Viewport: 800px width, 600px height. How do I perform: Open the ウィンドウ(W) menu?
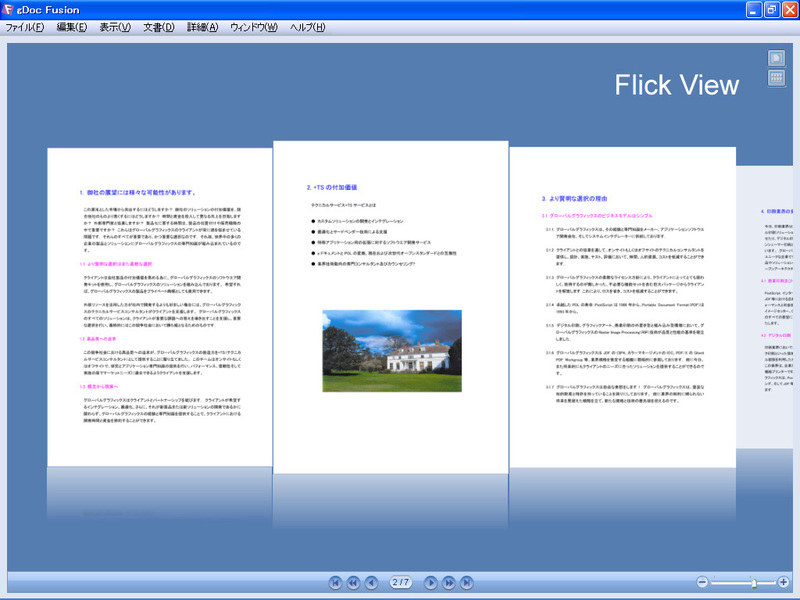254,28
